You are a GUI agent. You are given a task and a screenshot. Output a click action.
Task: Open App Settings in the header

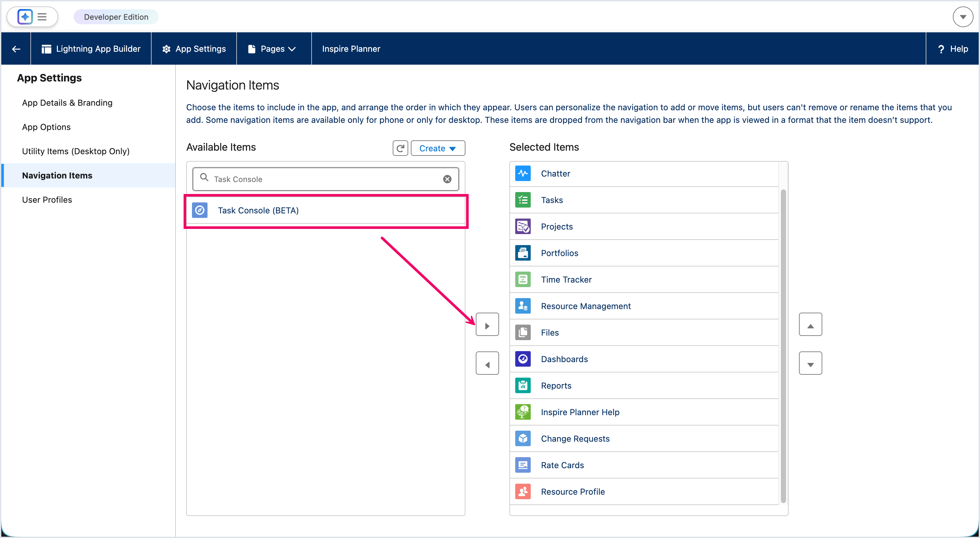(194, 49)
